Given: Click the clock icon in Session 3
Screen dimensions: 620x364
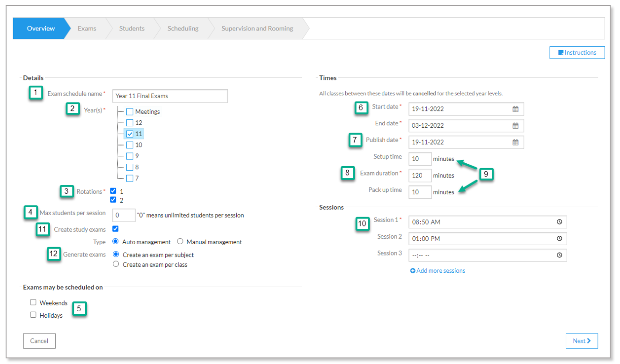Looking at the screenshot, I should click(559, 255).
